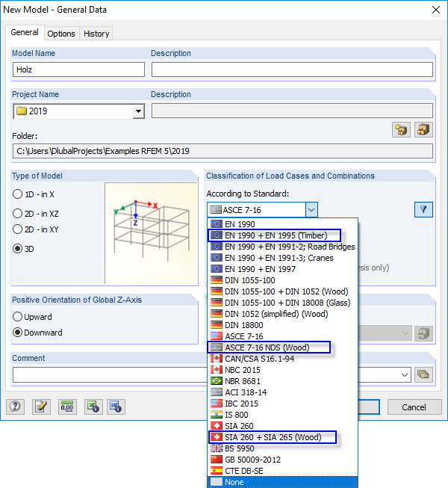Screen dimensions: 448x488
Task: Select 2D - in XZ model type
Action: 36,214
